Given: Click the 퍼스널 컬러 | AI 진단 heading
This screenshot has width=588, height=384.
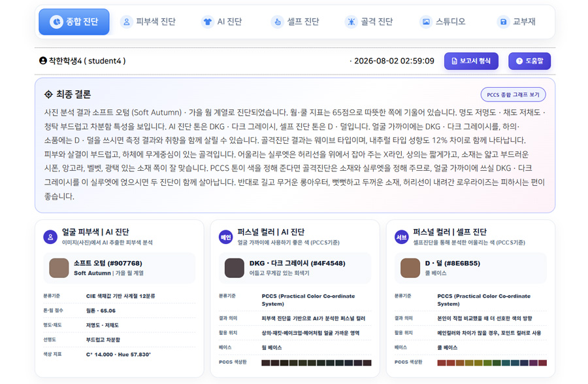Looking at the screenshot, I should pos(270,232).
